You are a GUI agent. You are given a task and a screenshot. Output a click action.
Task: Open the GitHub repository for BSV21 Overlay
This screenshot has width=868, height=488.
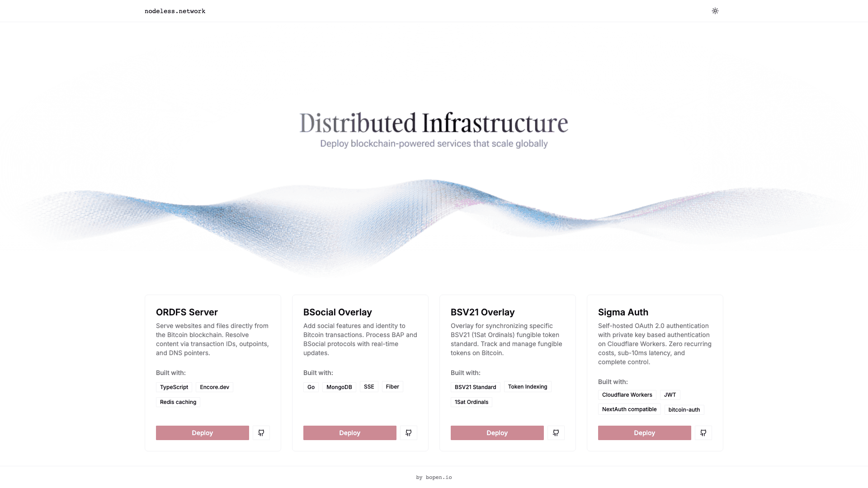click(556, 432)
